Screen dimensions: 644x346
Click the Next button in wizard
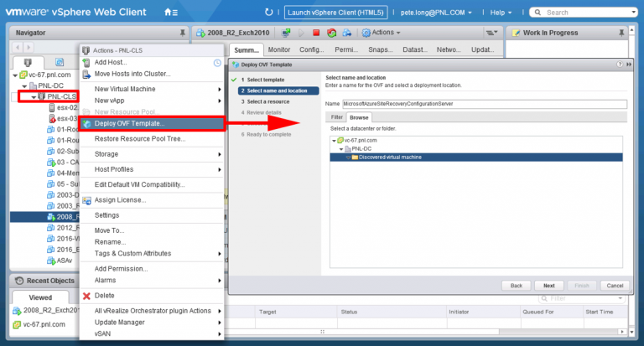point(548,286)
